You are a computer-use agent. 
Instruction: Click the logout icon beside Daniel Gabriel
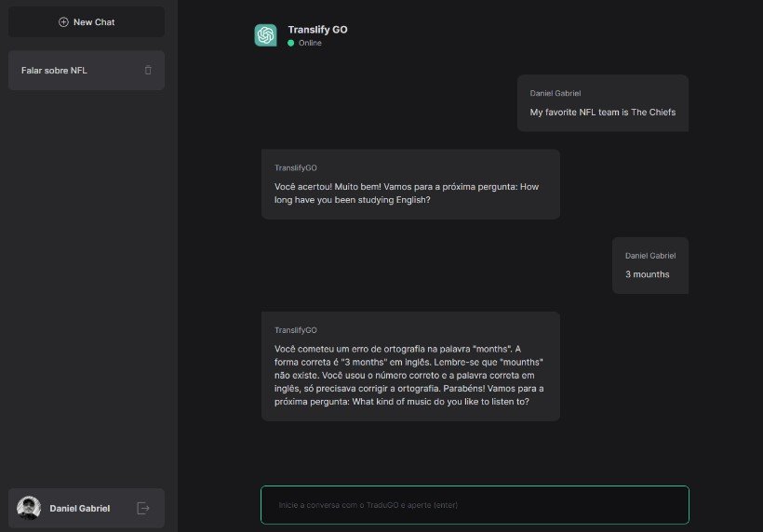tap(143, 508)
